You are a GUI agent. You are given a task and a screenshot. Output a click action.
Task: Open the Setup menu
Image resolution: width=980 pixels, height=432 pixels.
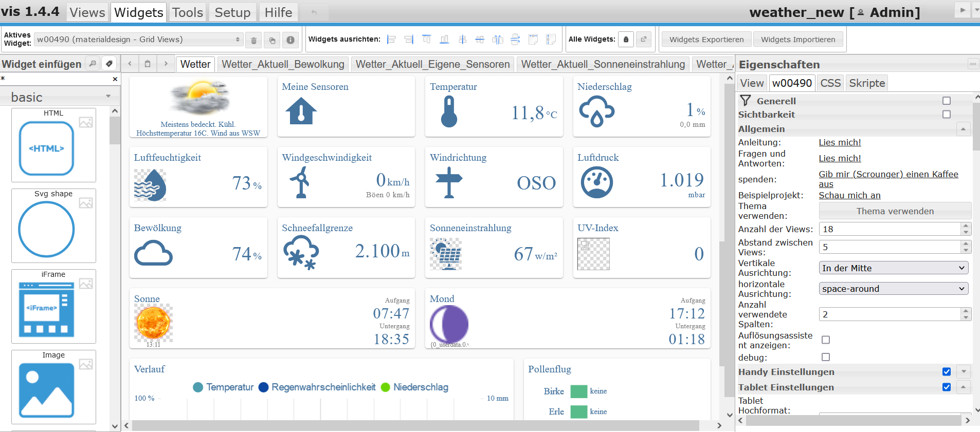(x=232, y=12)
